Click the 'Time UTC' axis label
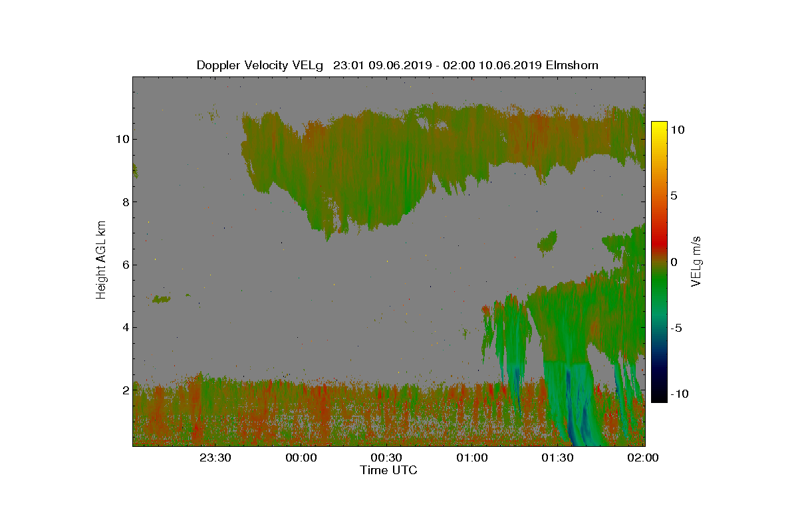This screenshot has height=532, width=798. tap(389, 470)
